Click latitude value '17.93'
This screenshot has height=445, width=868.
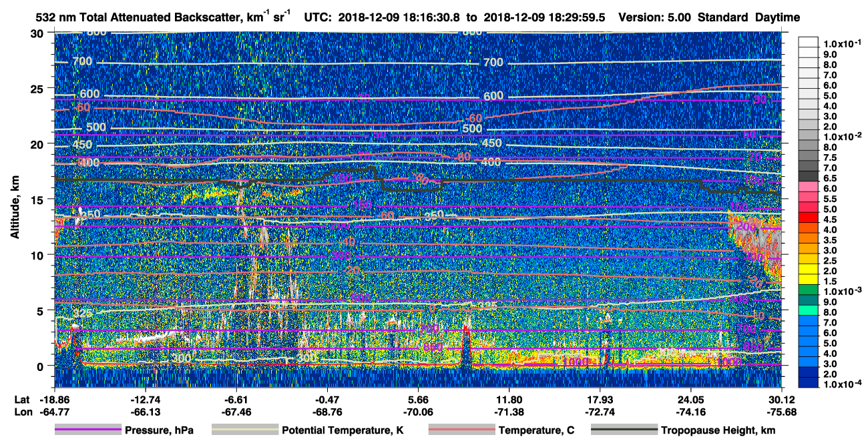point(600,400)
